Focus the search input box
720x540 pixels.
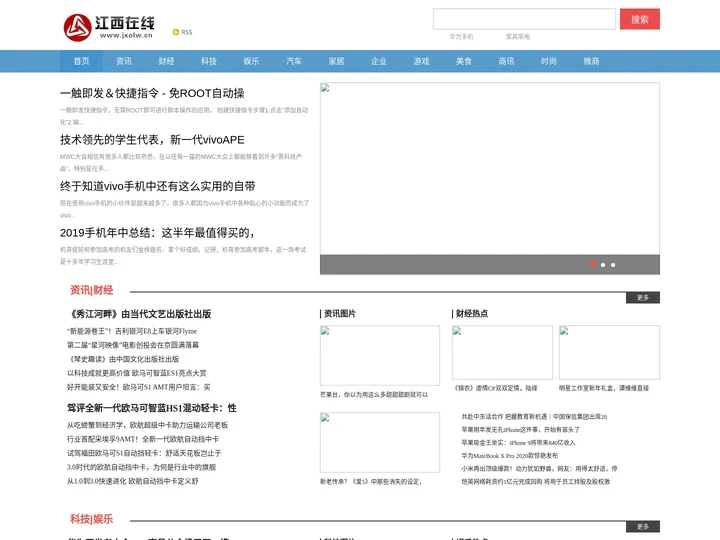pos(524,19)
